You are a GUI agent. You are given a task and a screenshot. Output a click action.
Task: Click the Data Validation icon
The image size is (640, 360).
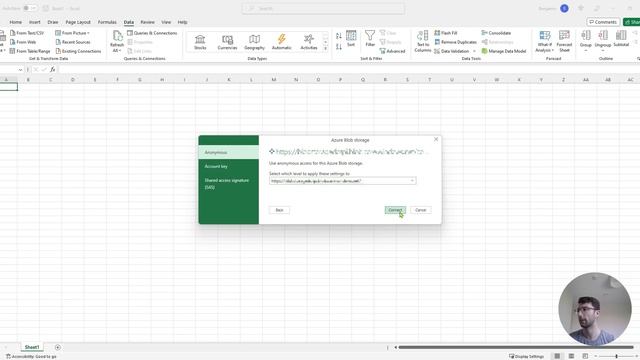pos(437,51)
